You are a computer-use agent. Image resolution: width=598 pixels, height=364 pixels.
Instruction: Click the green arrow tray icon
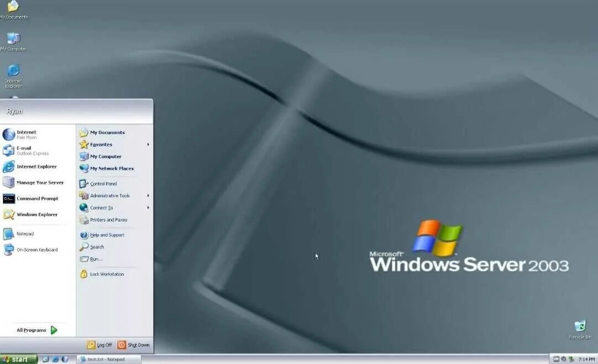click(x=571, y=359)
